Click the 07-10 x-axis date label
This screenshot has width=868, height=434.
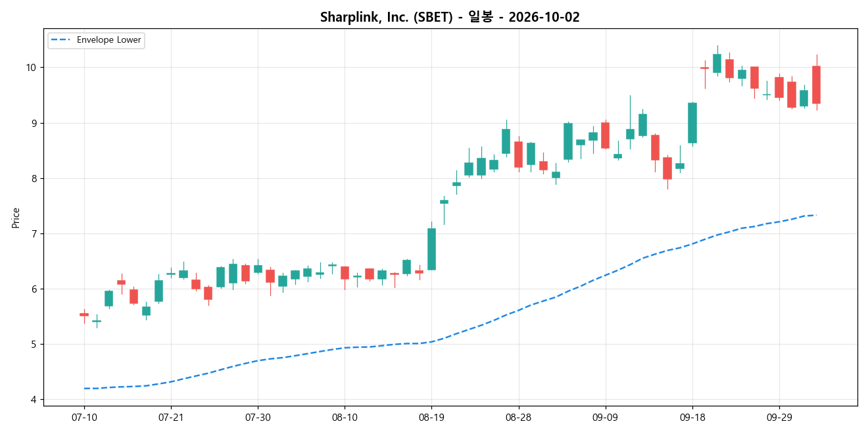[84, 418]
